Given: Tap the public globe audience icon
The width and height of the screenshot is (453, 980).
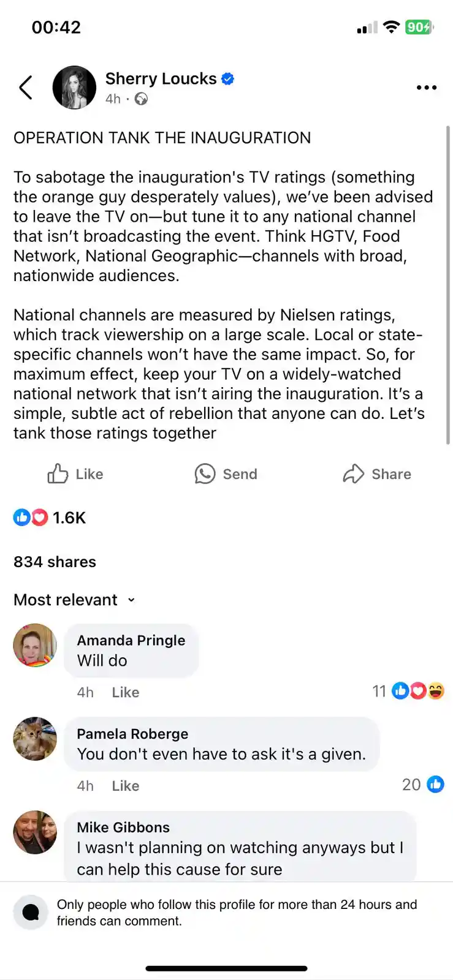Looking at the screenshot, I should tap(141, 99).
